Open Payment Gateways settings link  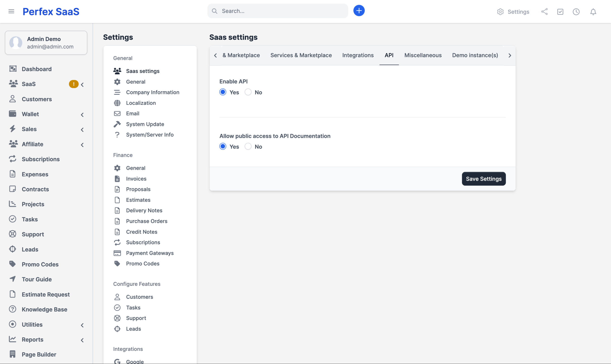[x=150, y=253]
